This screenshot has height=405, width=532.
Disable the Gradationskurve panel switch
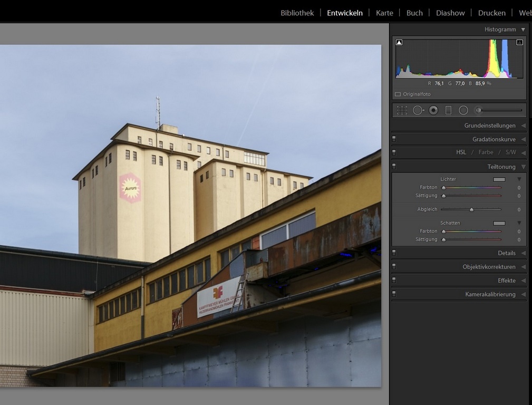pyautogui.click(x=394, y=139)
